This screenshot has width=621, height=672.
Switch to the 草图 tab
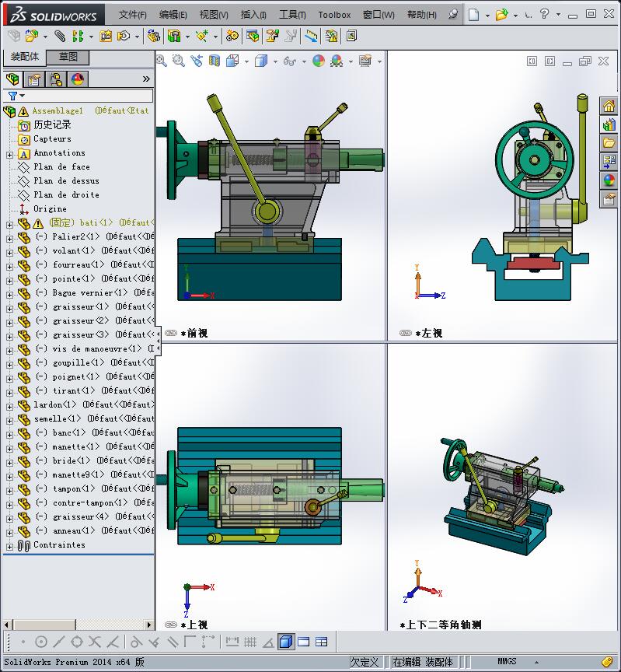click(x=68, y=57)
